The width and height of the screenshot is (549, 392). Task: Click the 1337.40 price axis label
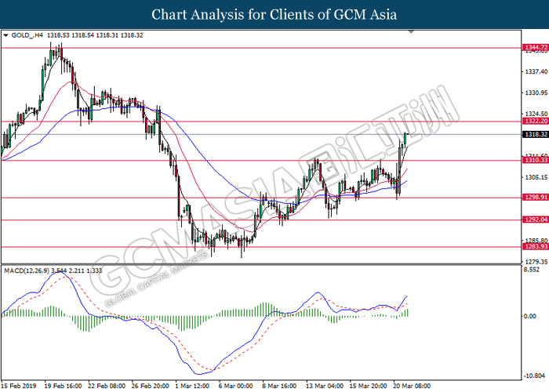533,71
